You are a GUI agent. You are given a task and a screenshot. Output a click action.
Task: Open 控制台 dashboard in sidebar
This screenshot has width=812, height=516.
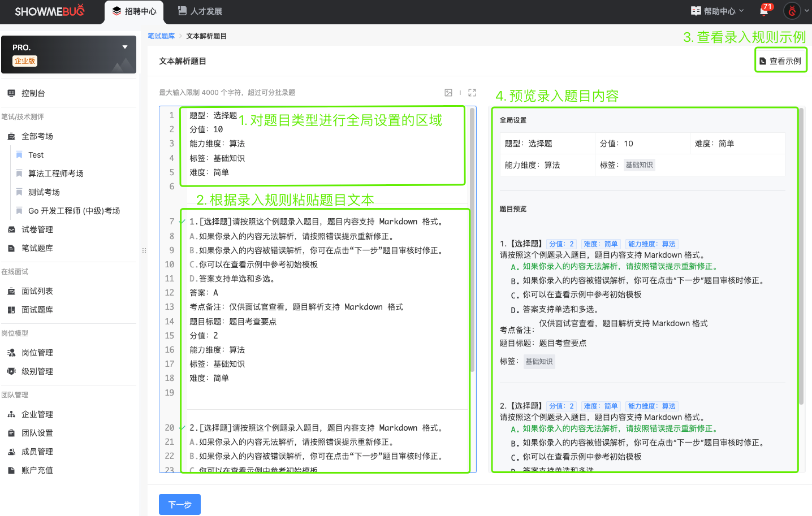coord(33,93)
